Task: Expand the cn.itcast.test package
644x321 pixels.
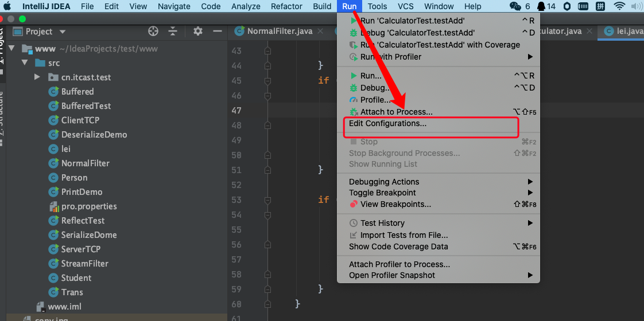Action: (37, 77)
